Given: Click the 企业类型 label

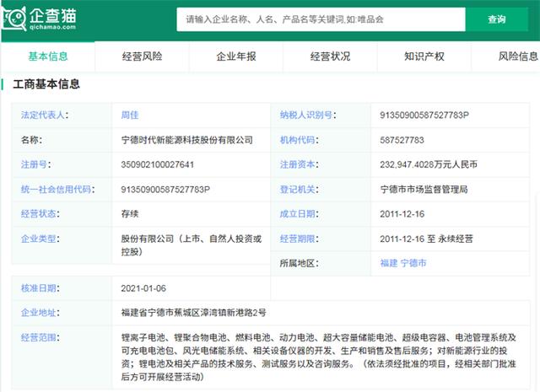Looking at the screenshot, I should click(x=39, y=239).
